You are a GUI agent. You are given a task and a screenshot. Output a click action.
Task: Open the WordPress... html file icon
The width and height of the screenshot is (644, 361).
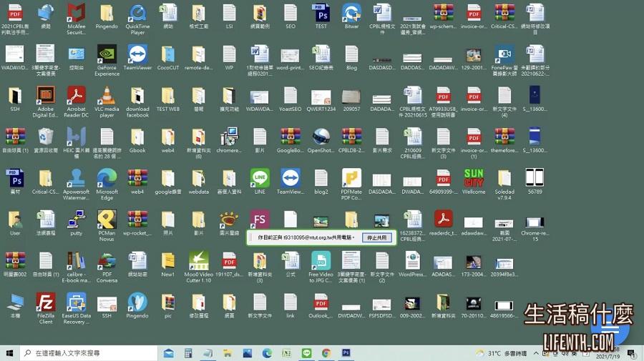pos(413,264)
